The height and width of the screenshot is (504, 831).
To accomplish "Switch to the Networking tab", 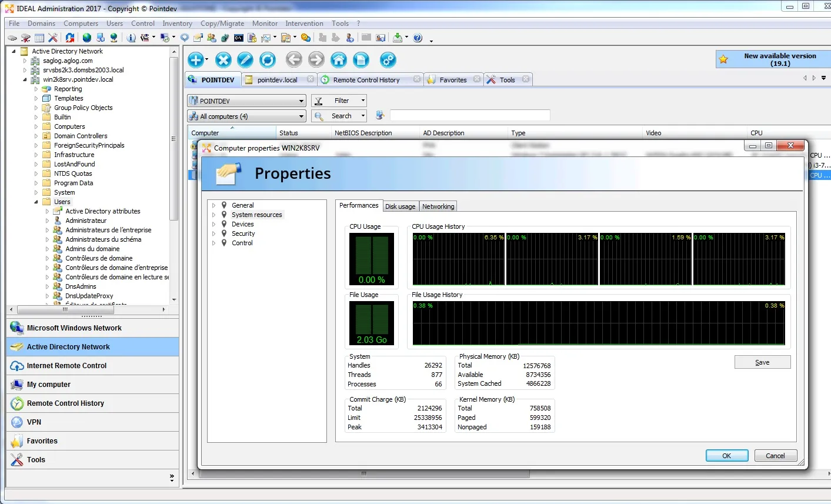I will pos(438,206).
